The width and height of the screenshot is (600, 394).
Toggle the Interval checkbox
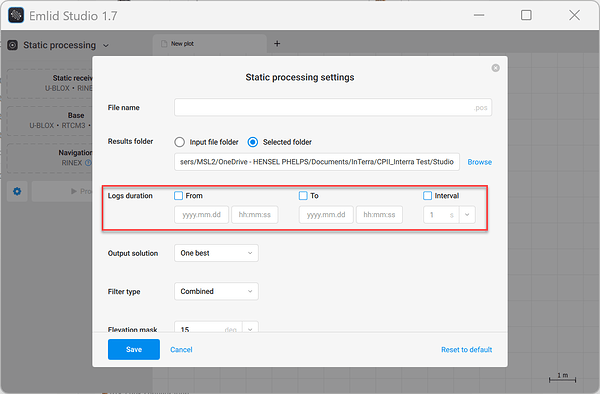click(x=427, y=195)
